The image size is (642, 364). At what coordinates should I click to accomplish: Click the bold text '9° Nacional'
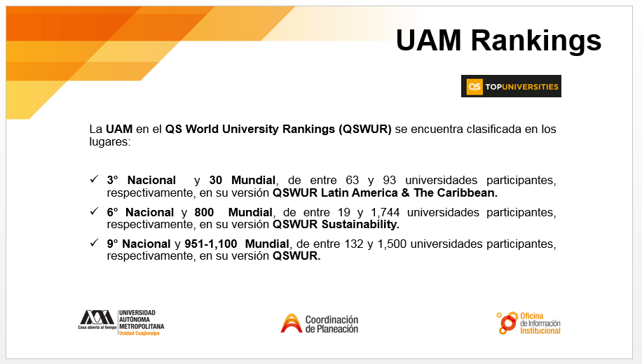tap(139, 244)
